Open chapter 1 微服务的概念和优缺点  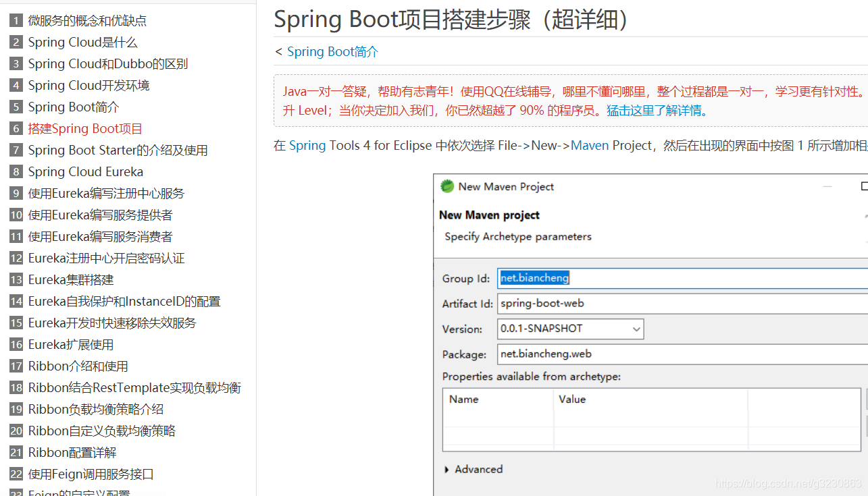point(87,21)
